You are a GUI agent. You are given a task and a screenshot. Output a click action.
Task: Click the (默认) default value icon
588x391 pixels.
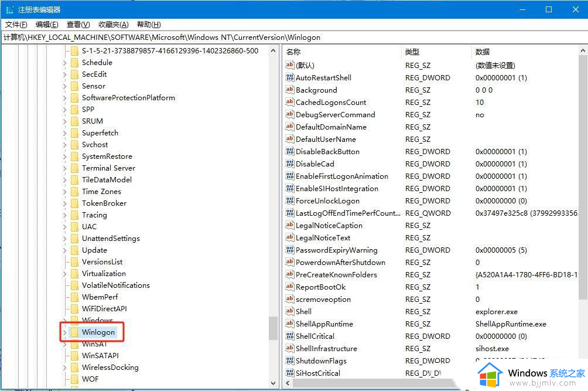289,65
